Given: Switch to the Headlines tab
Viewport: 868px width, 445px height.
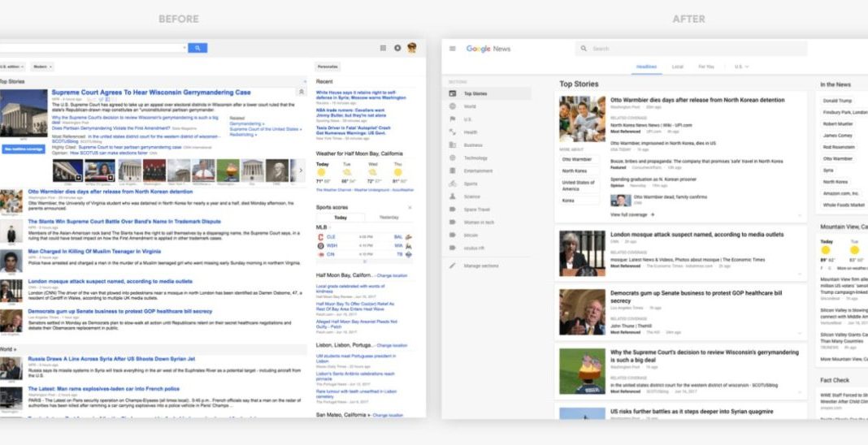Looking at the screenshot, I should (x=647, y=67).
